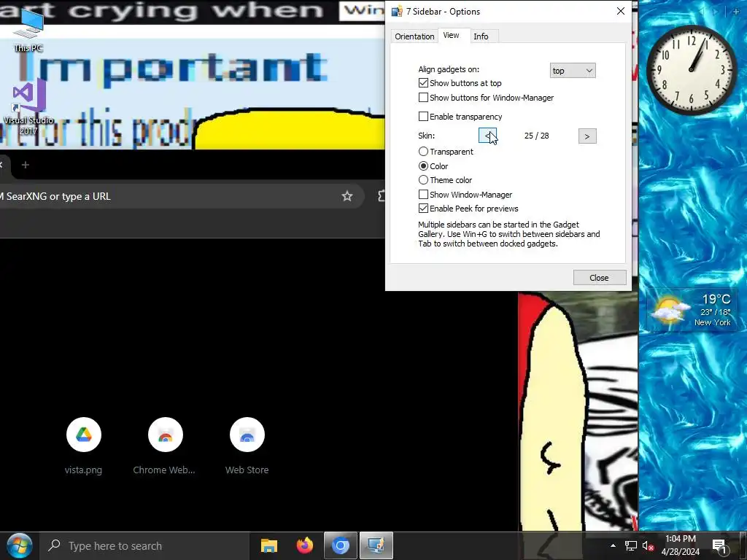Bookmark this page with star icon
747x560 pixels.
click(x=347, y=196)
